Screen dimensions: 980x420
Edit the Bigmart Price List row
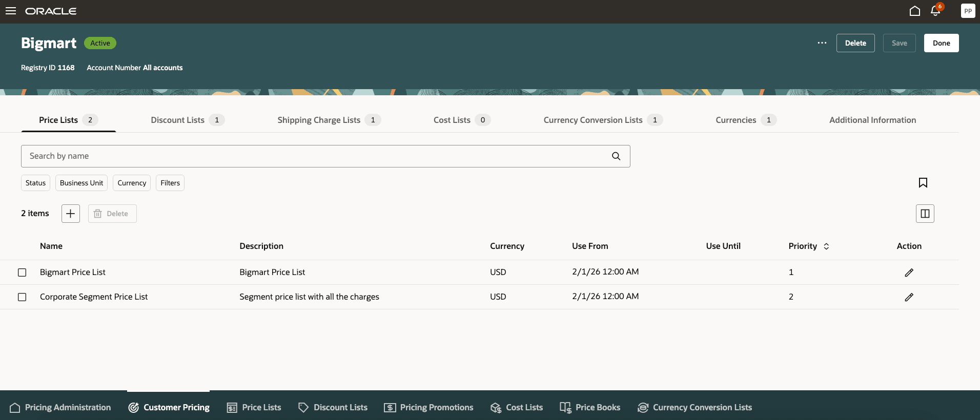pyautogui.click(x=909, y=272)
